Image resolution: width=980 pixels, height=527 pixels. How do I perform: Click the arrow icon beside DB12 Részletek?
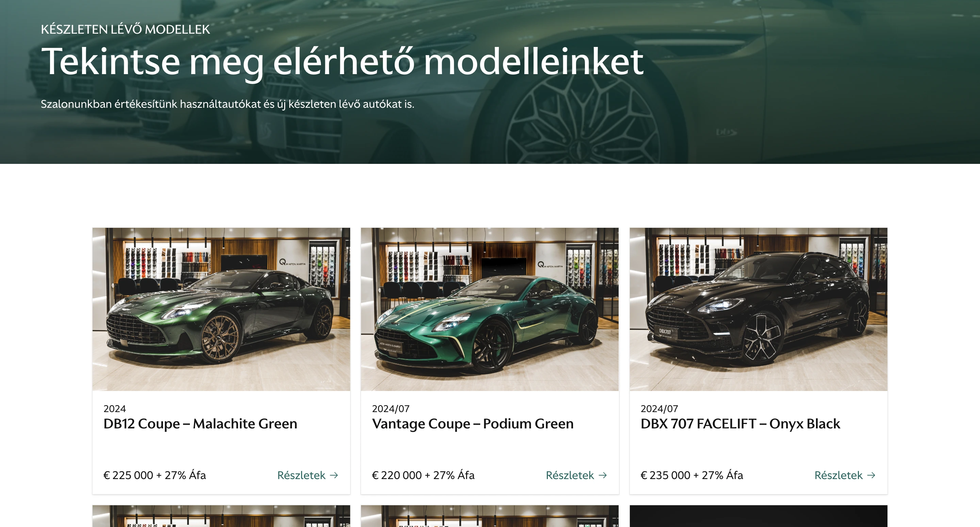(334, 475)
